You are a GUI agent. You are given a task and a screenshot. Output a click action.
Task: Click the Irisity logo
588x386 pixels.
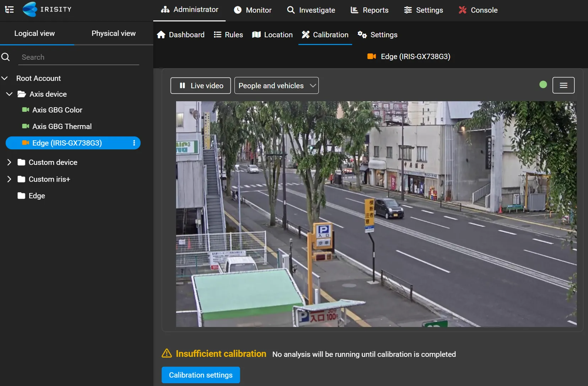pos(47,9)
